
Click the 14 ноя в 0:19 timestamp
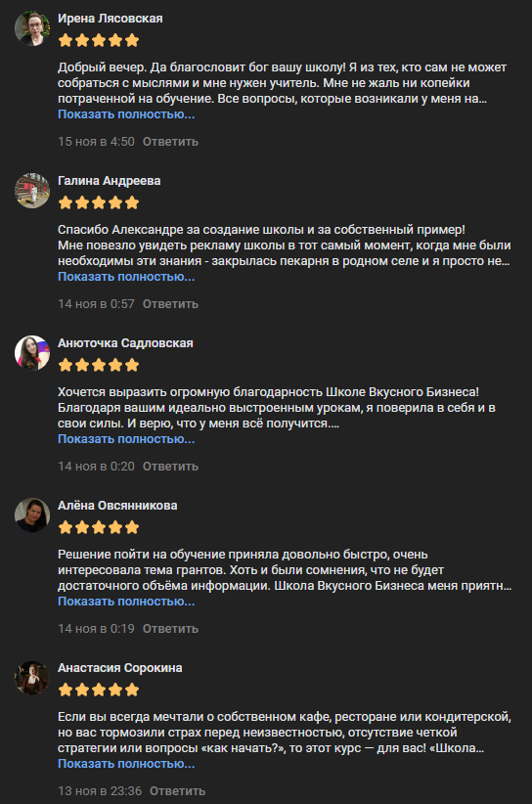point(97,629)
